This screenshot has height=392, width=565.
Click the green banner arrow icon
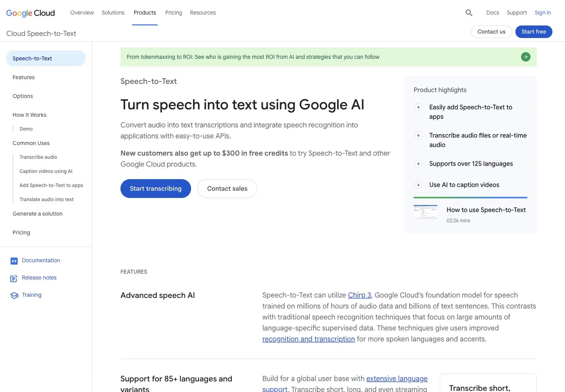(525, 57)
